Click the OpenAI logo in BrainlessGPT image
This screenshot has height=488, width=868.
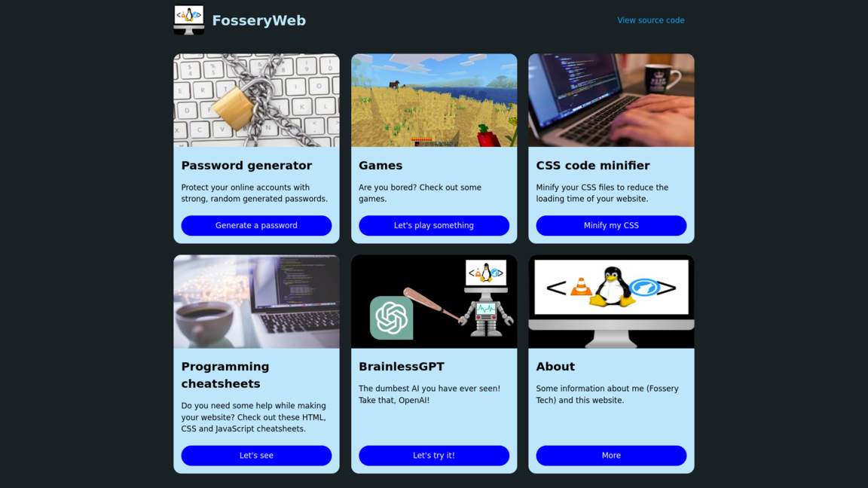(x=391, y=318)
